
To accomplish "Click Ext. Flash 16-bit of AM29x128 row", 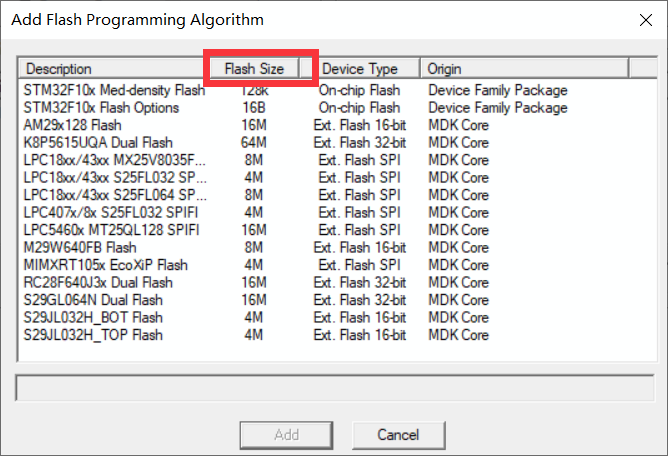I will tap(360, 125).
